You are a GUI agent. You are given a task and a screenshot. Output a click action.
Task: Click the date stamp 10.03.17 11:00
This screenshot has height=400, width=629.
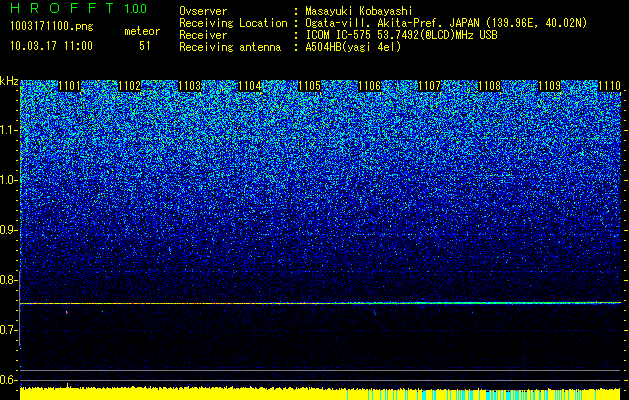click(x=51, y=46)
